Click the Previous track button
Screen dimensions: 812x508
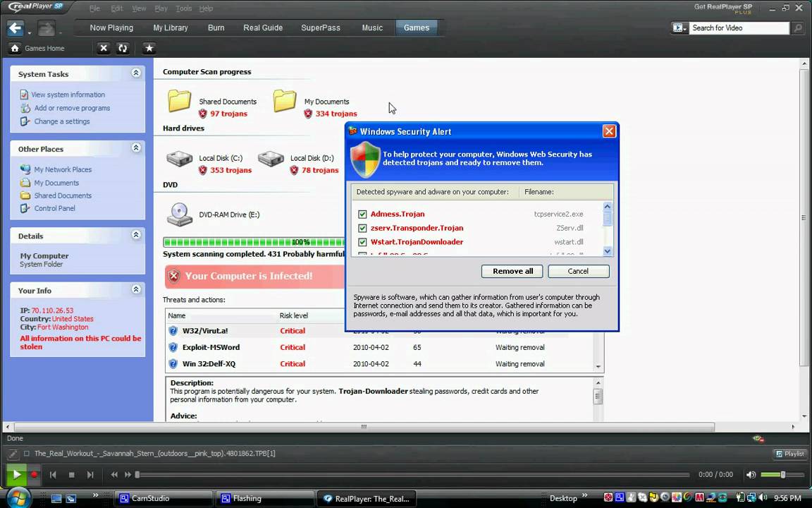tap(52, 475)
